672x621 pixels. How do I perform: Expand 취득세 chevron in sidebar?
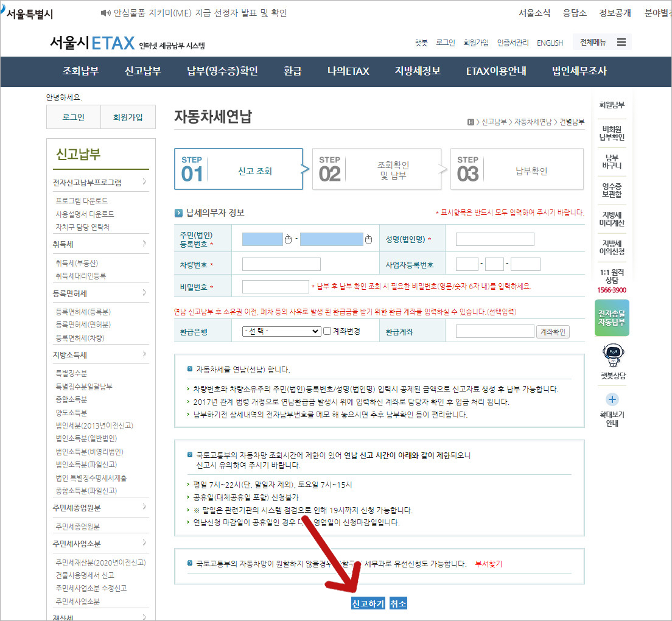point(144,244)
